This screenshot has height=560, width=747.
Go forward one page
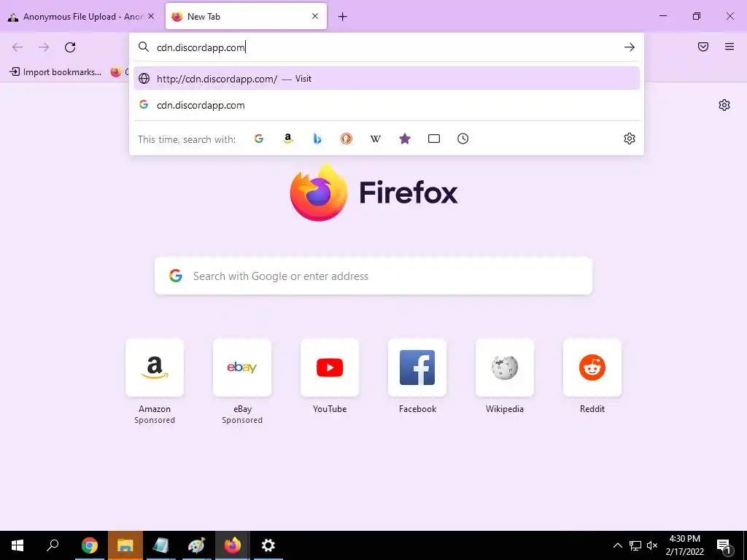tap(44, 47)
